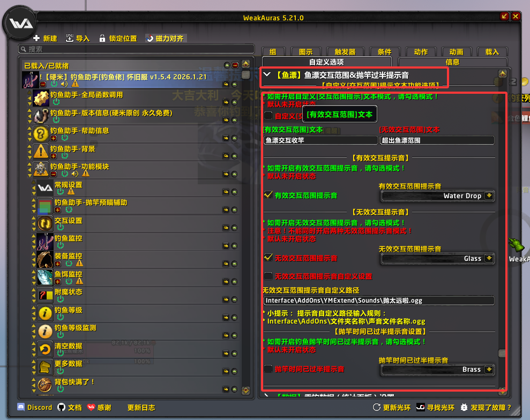Tick the 自定义[交互范围] text mode checkbox
The width and height of the screenshot is (530, 420).
pos(268,116)
